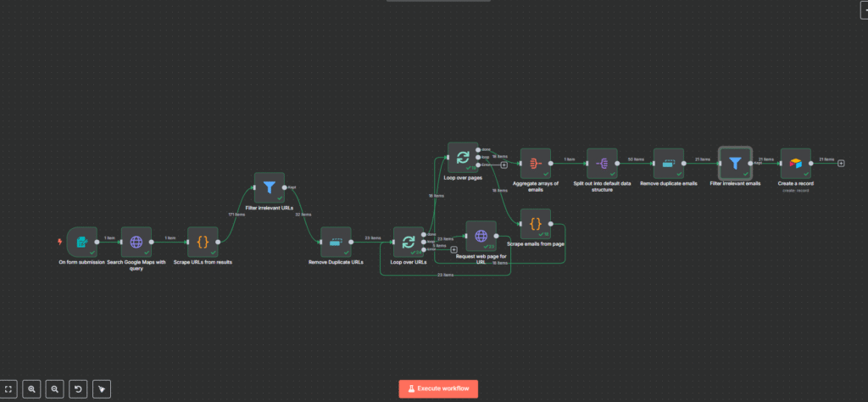Open the Aggregate arrays of emails node
The height and width of the screenshot is (402, 868).
click(x=536, y=164)
